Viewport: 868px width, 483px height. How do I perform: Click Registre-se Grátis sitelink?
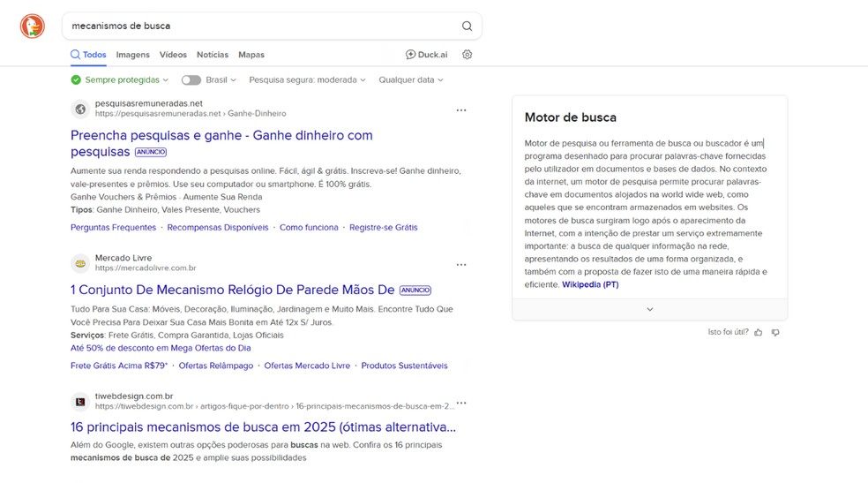pyautogui.click(x=384, y=228)
